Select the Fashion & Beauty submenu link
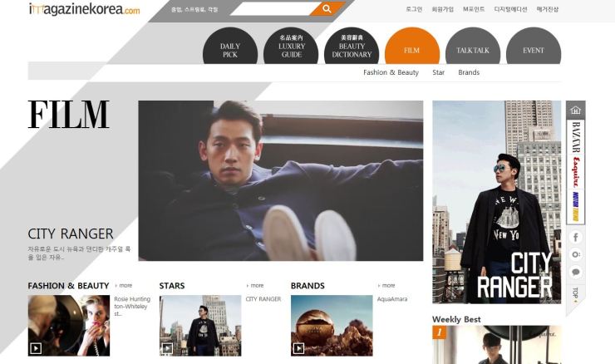Screen dimensions: 615x364 click(x=391, y=72)
